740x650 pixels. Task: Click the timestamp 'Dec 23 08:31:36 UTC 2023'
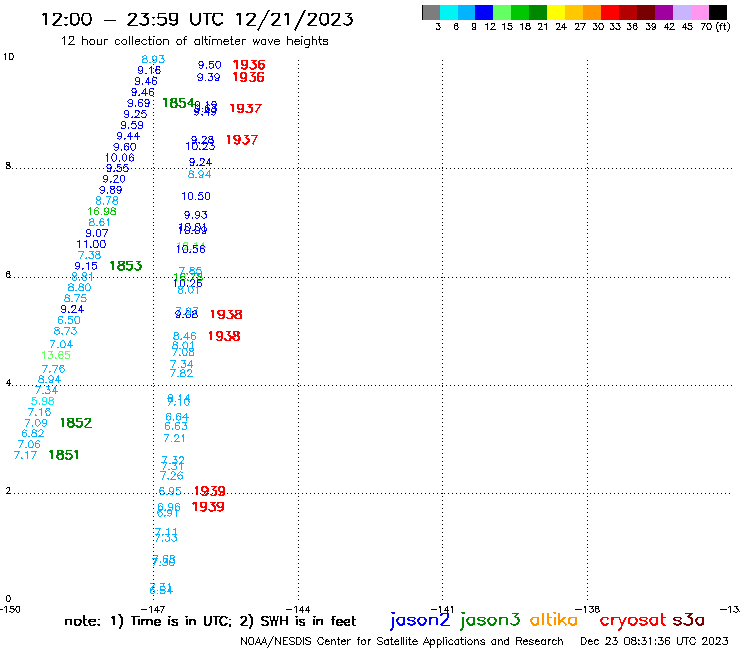(654, 641)
